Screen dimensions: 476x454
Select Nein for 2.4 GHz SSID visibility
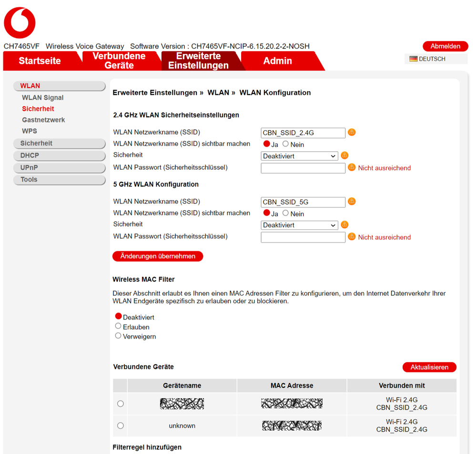pos(285,144)
